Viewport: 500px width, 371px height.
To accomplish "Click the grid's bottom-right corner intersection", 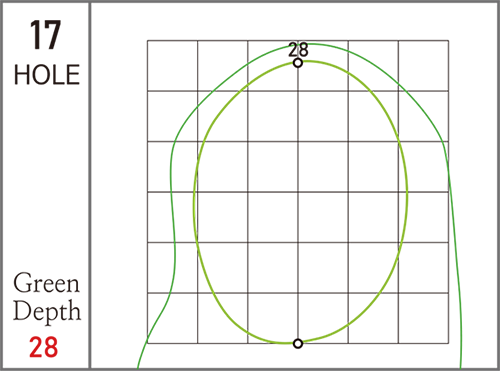I will [448, 343].
